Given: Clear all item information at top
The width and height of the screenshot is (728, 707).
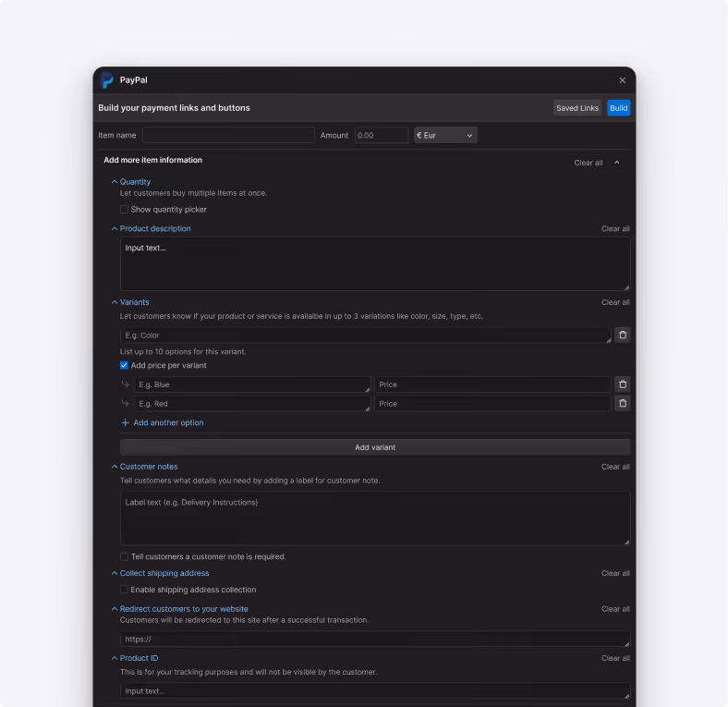Looking at the screenshot, I should [x=588, y=163].
